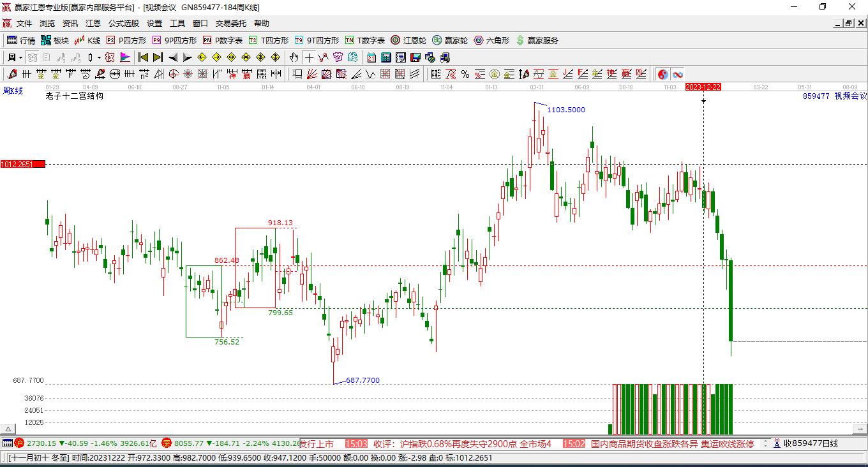Click the 756.52 box bottom label

[227, 342]
